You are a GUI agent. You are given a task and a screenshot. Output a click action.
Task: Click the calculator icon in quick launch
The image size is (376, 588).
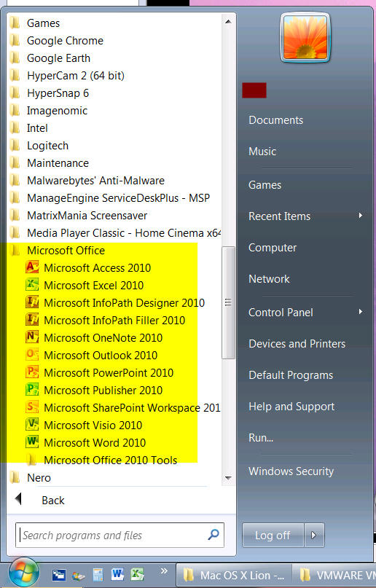tap(98, 575)
